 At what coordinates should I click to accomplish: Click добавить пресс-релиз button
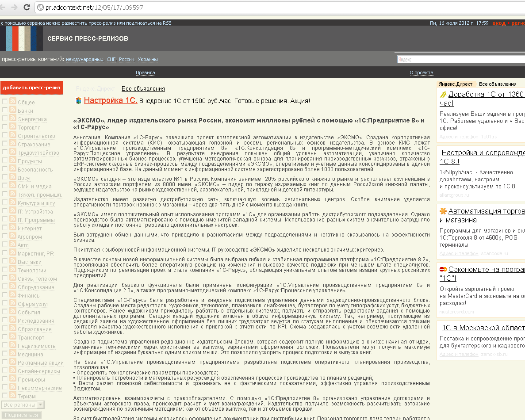(x=31, y=88)
